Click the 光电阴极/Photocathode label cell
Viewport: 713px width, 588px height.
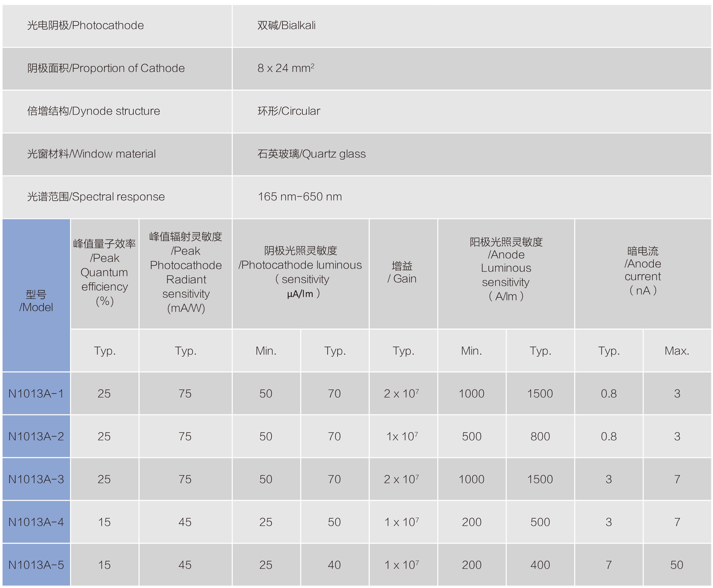(85, 25)
